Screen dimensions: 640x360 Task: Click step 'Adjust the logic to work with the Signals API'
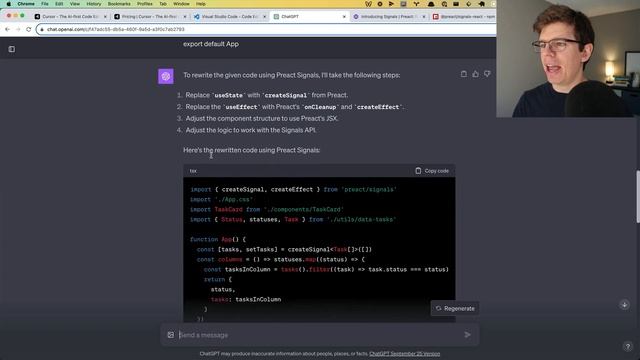coord(251,130)
